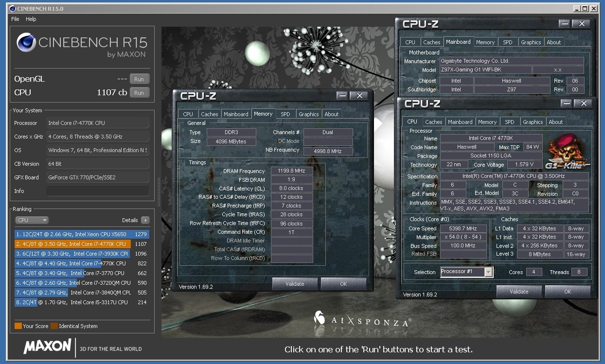Image resolution: width=605 pixels, height=364 pixels.
Task: Run the OpenGL benchmark test
Action: tap(139, 79)
